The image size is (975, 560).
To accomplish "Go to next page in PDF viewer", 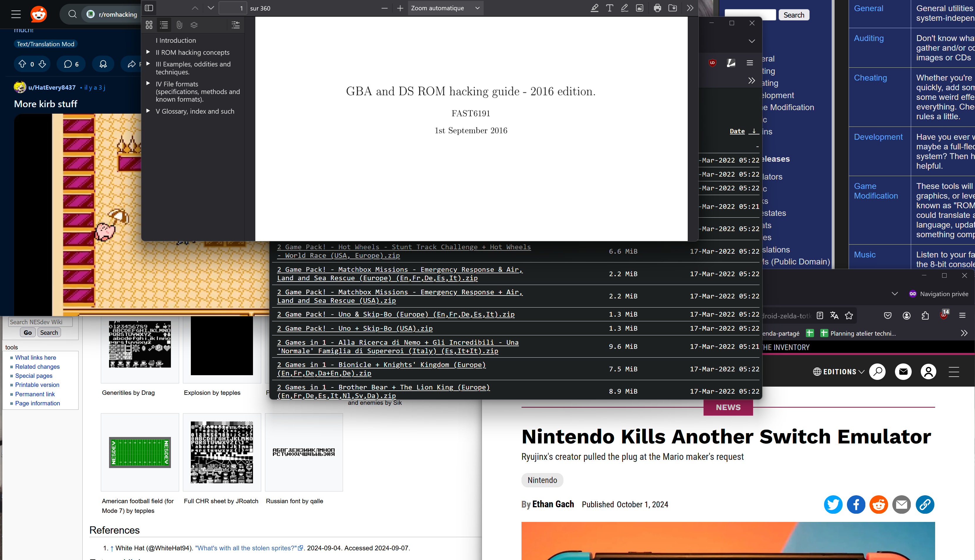I will [x=210, y=8].
